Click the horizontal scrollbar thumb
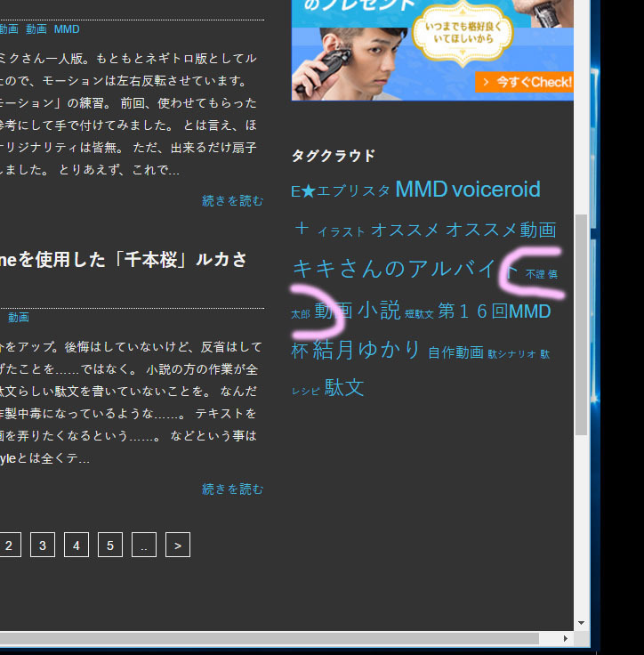 pos(270,638)
